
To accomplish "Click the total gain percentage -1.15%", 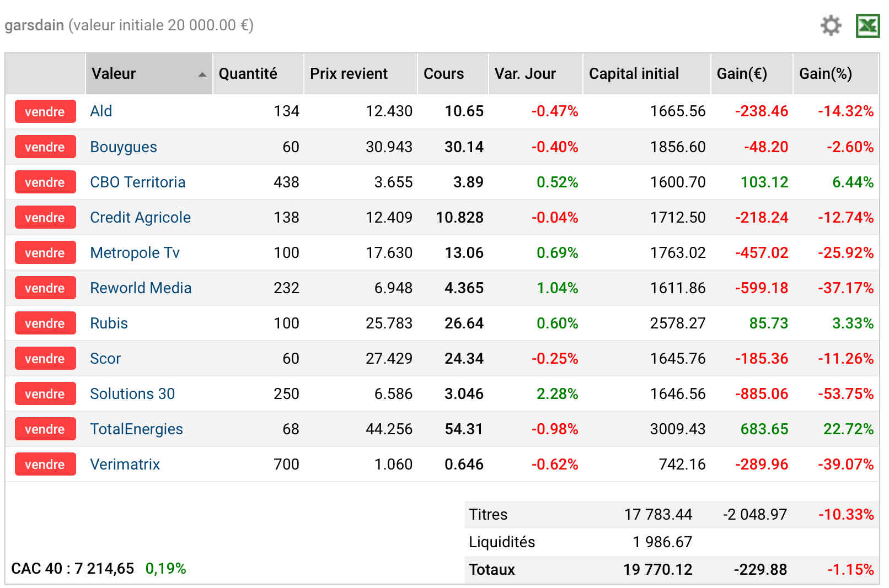I will (x=850, y=569).
